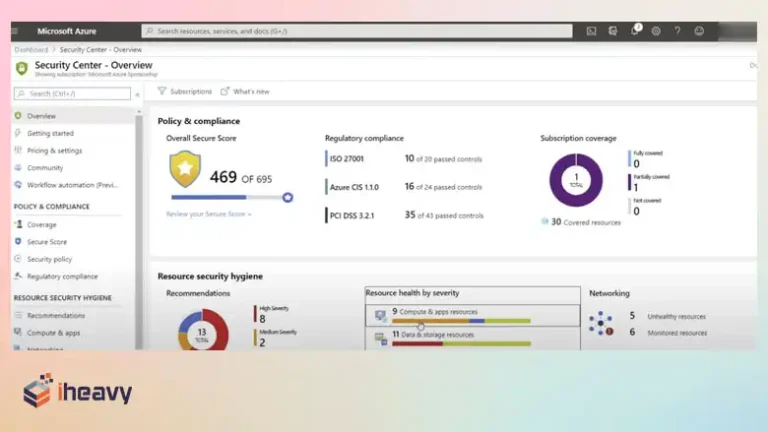
Task: Click the Recommendations donut chart
Action: pyautogui.click(x=203, y=330)
